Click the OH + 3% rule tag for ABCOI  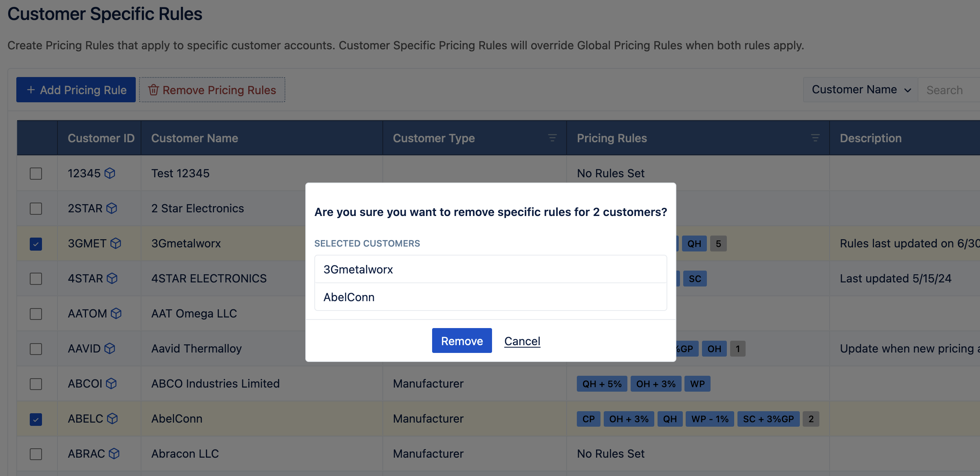[x=656, y=384]
